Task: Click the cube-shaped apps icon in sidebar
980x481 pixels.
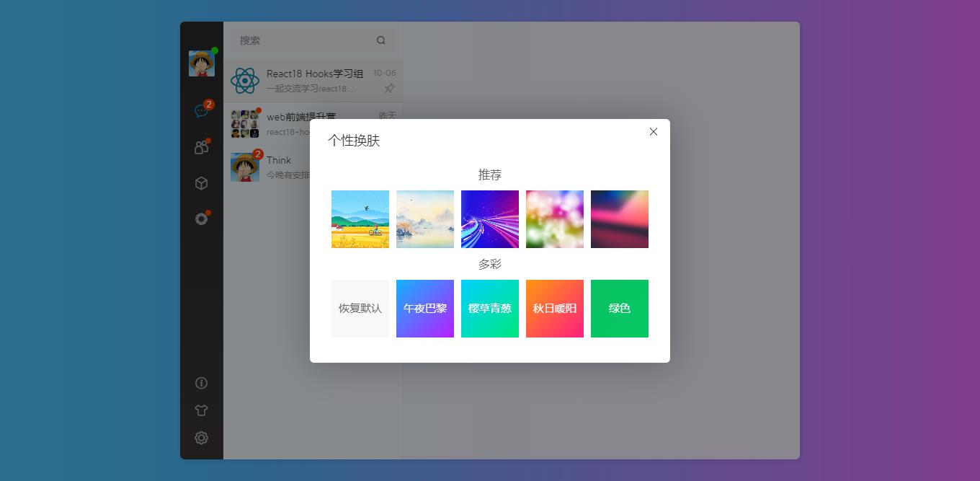Action: point(202,183)
